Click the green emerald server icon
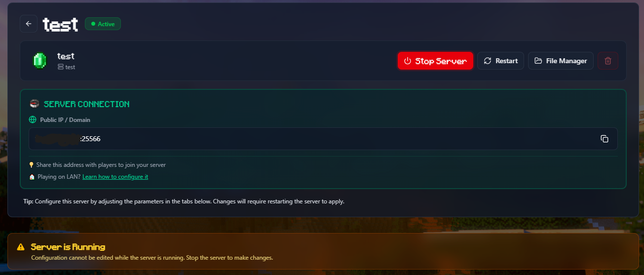The height and width of the screenshot is (275, 644). click(39, 61)
